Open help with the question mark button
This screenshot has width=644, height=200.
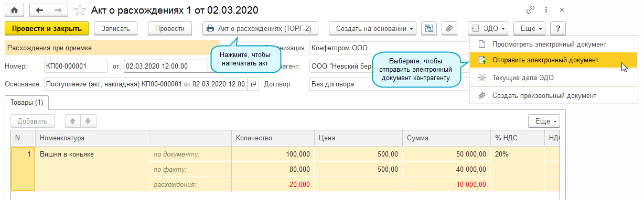click(558, 28)
